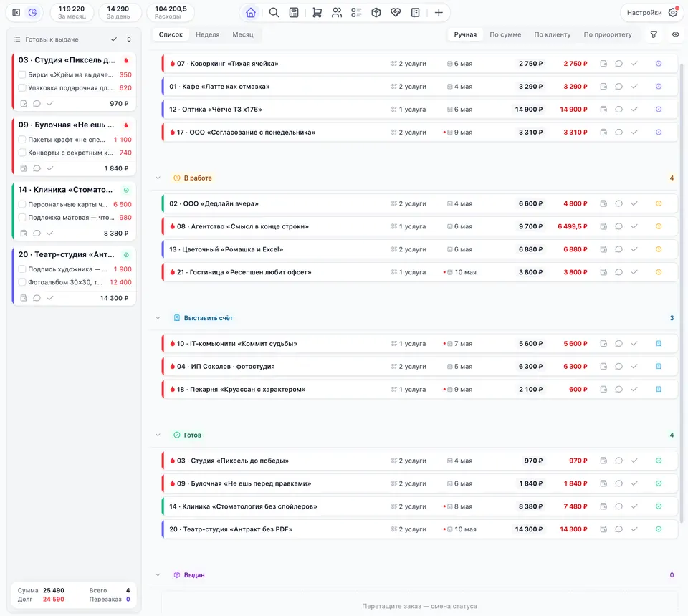Open comment icon for order 02 ООО «Дедлайн вчера»
The height and width of the screenshot is (616, 688).
618,203
